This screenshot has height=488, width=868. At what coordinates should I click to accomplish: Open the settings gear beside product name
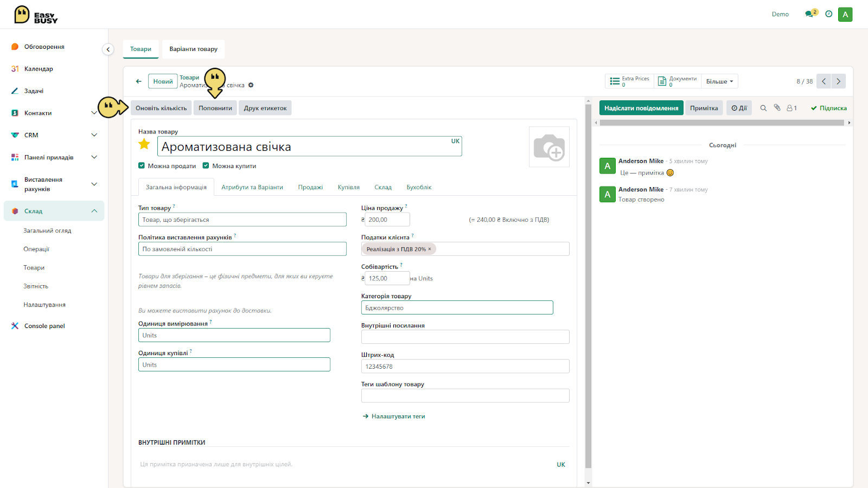(251, 85)
